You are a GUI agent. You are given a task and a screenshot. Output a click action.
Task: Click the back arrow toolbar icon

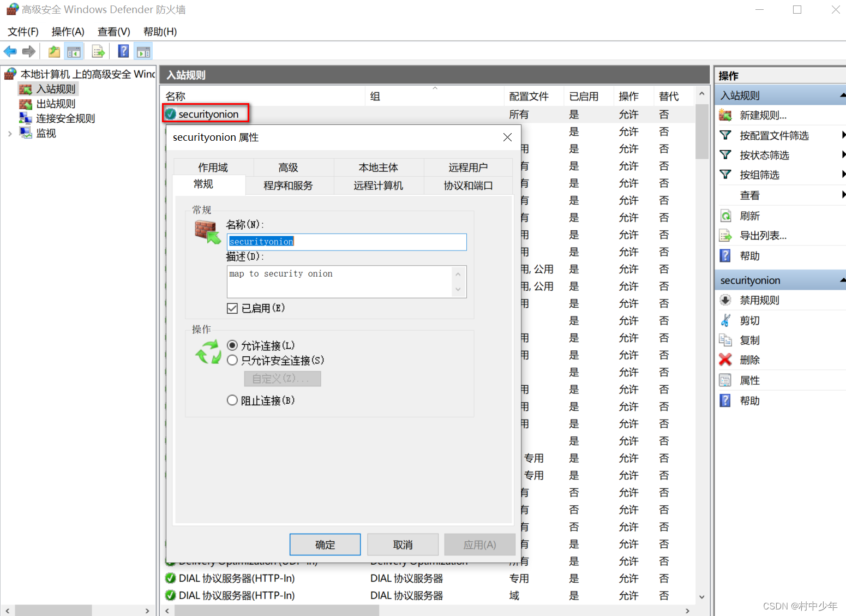pyautogui.click(x=10, y=52)
